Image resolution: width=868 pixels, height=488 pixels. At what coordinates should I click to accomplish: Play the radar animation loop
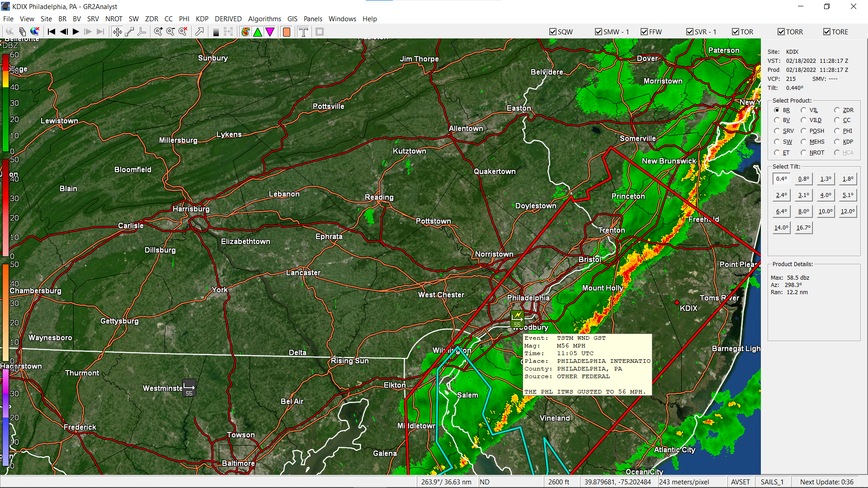click(76, 32)
